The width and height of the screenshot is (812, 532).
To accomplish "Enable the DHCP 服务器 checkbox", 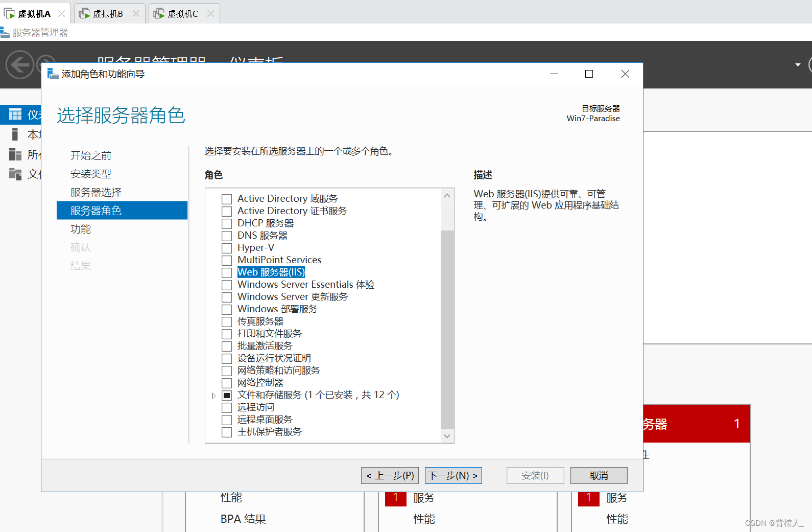I will tap(227, 223).
